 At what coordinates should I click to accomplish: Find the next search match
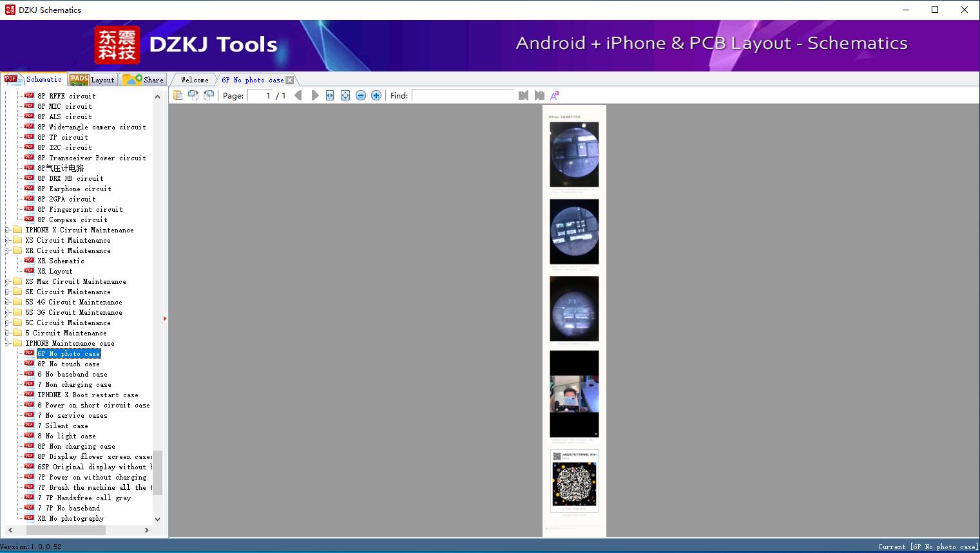[x=539, y=95]
